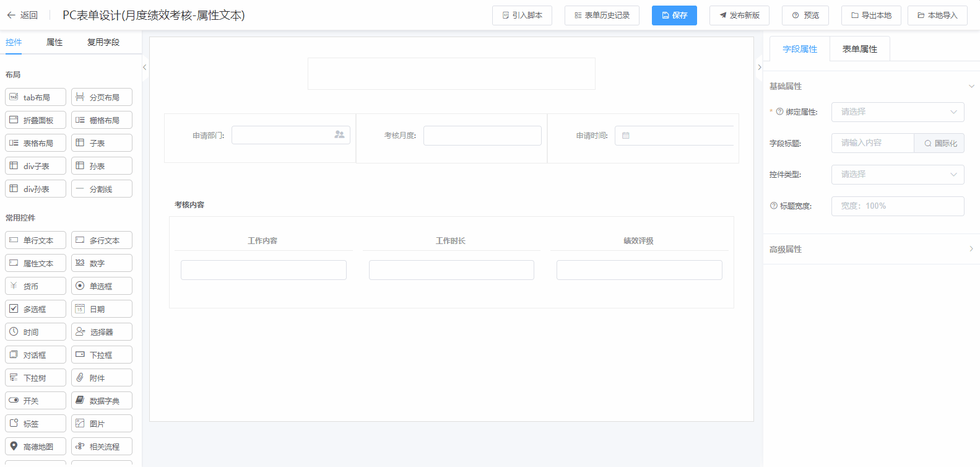Image resolution: width=980 pixels, height=467 pixels.
Task: Add the radio button control
Action: tap(102, 286)
